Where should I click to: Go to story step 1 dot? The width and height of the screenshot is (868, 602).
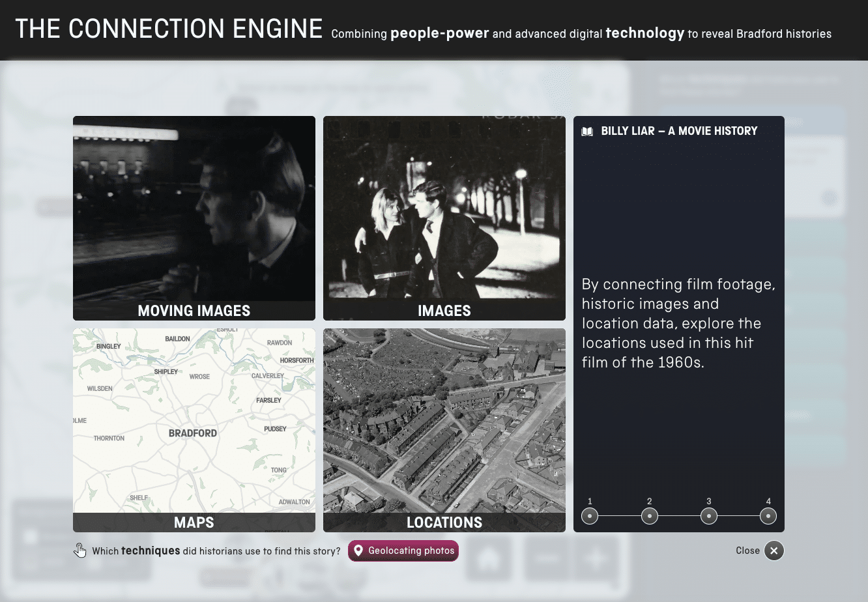pyautogui.click(x=590, y=516)
